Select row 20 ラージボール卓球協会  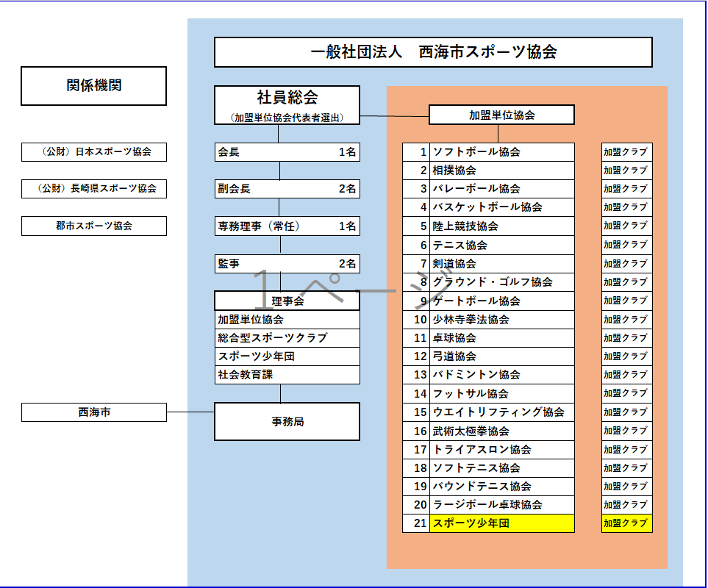point(489,505)
